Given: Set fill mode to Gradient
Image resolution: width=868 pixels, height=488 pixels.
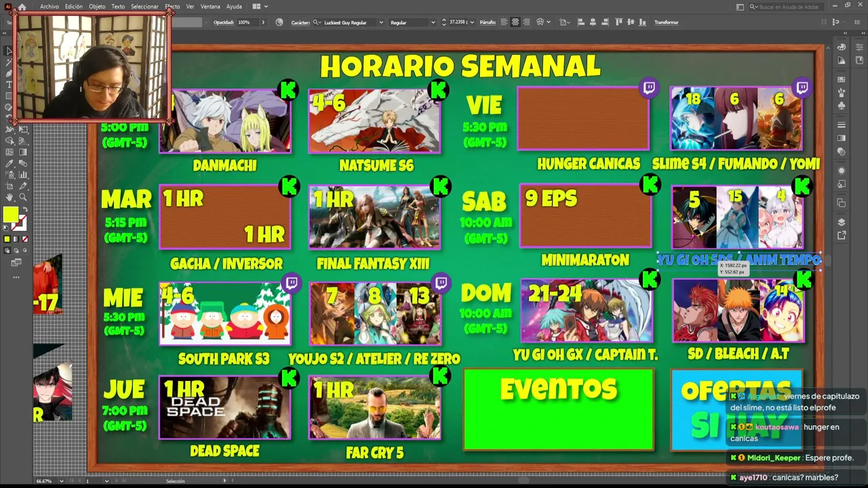Looking at the screenshot, I should [16, 239].
